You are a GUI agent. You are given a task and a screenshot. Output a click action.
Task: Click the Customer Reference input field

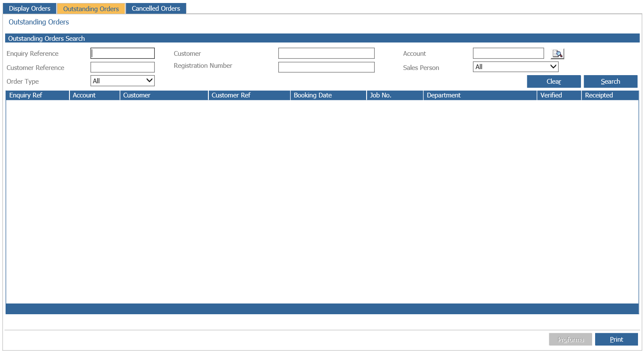tap(122, 67)
